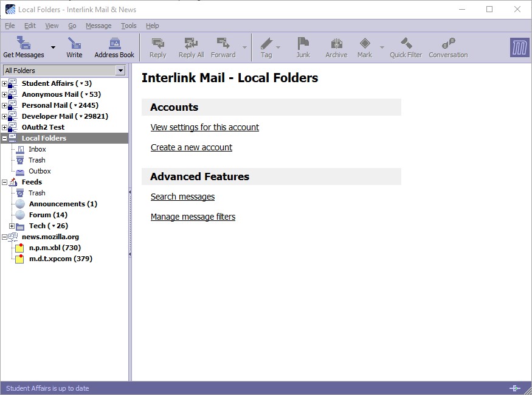Toggle the Quick Filter button
The width and height of the screenshot is (532, 395).
406,47
